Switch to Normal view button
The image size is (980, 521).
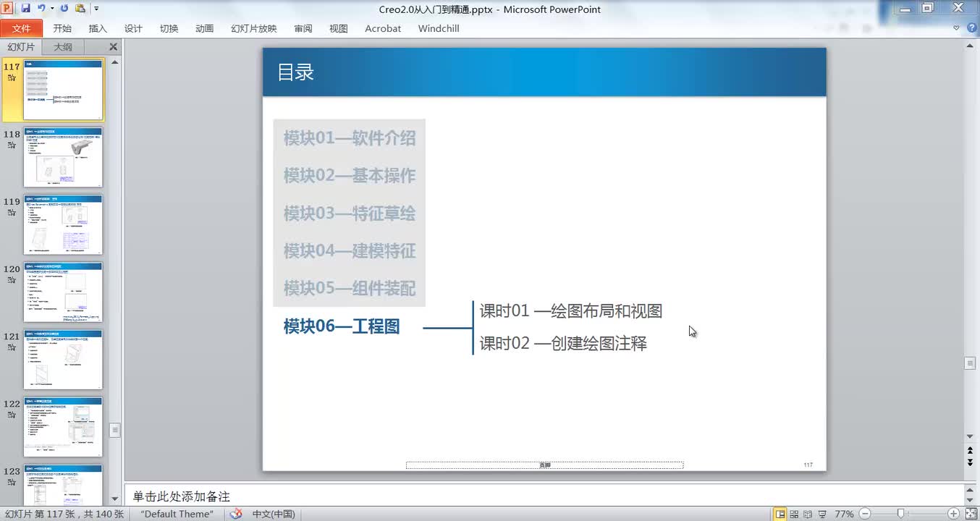tap(780, 514)
